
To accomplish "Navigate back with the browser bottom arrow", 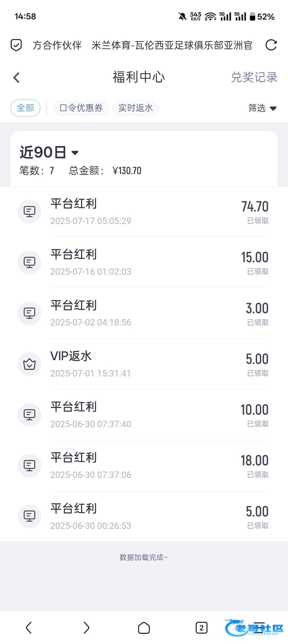I will pos(29,627).
